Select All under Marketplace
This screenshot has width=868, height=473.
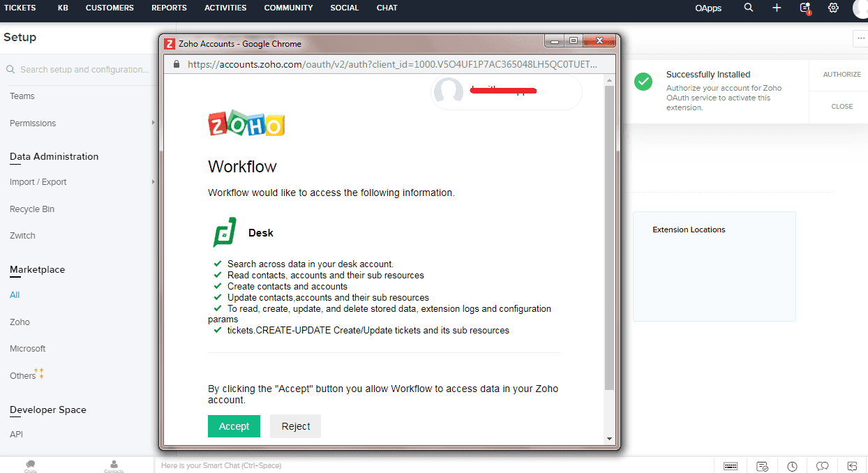coord(15,295)
